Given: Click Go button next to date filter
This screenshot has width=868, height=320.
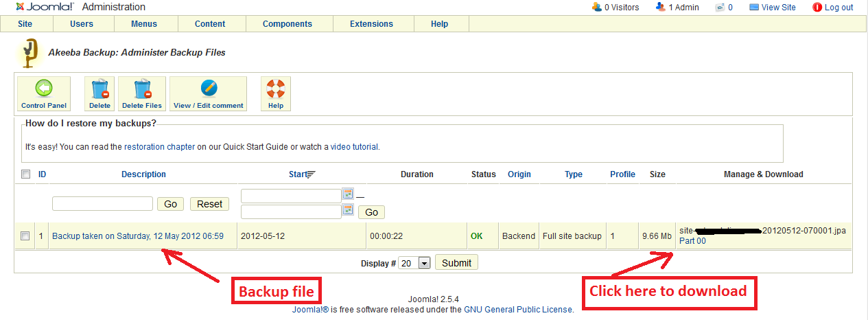Looking at the screenshot, I should coord(371,212).
